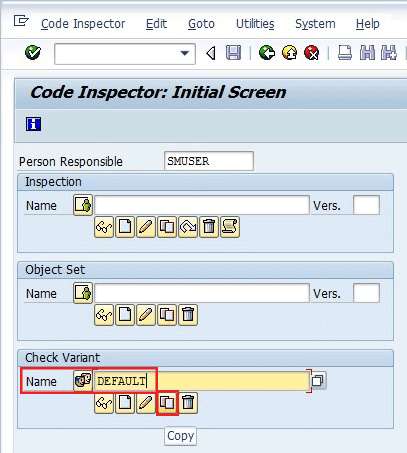Toggle Inspection name local/global user button

(83, 205)
